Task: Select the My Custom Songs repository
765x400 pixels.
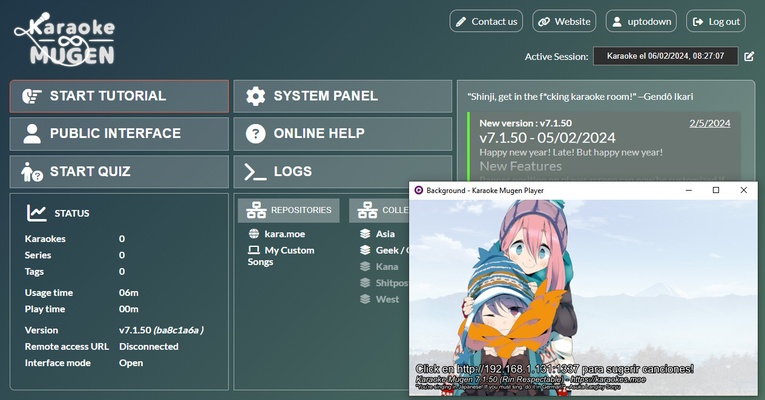Action: coord(281,256)
